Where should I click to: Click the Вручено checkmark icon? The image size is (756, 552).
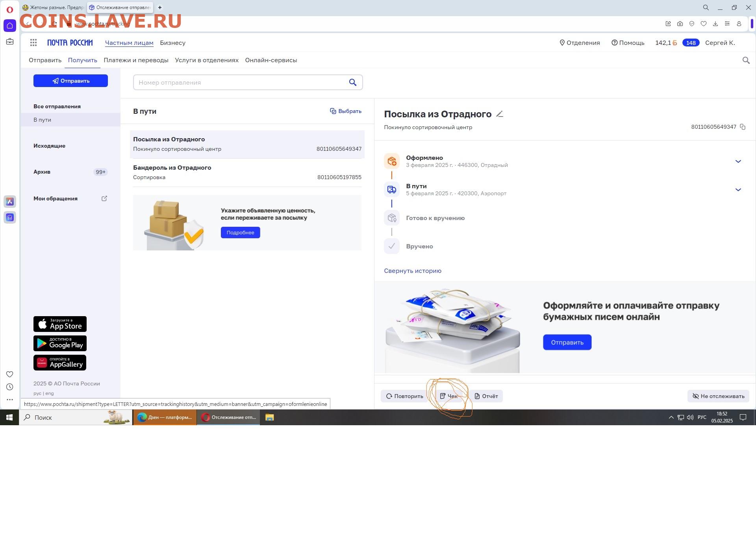pyautogui.click(x=392, y=246)
